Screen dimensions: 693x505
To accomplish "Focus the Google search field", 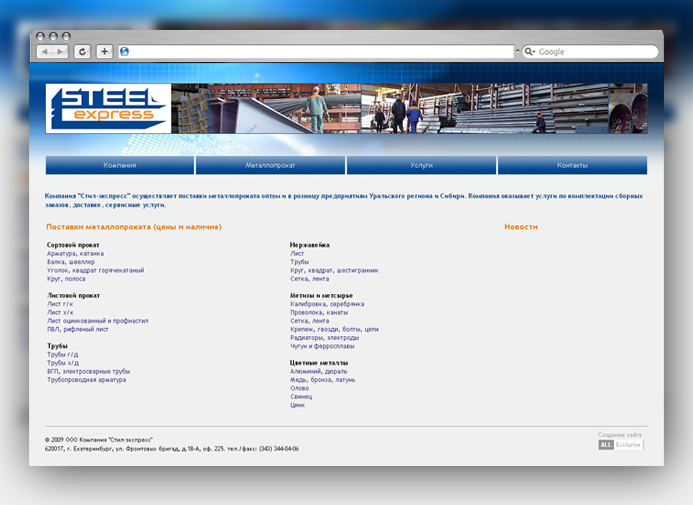I will [590, 52].
